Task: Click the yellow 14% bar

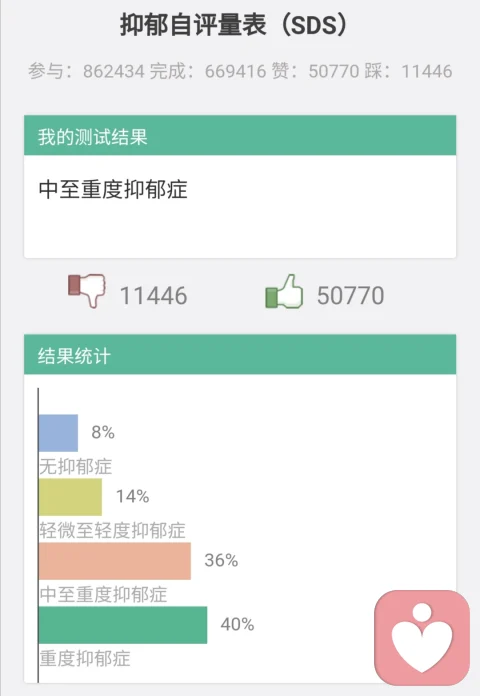Action: (x=70, y=497)
